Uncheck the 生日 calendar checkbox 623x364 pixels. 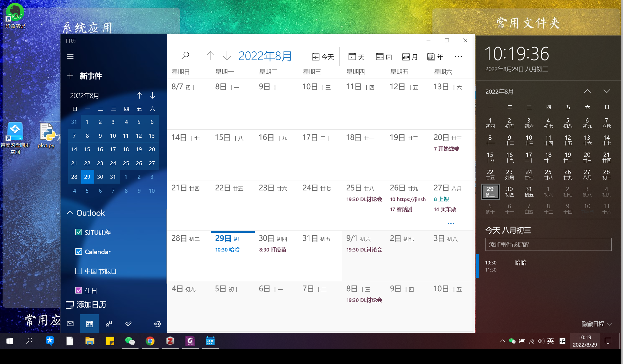pyautogui.click(x=79, y=290)
